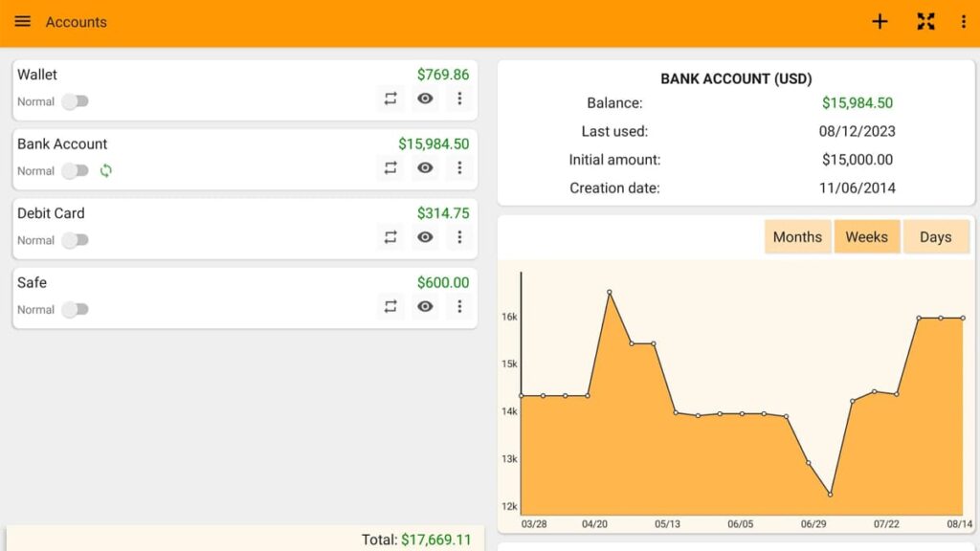Click the transfer icon for Safe
The width and height of the screenshot is (980, 551).
point(390,307)
